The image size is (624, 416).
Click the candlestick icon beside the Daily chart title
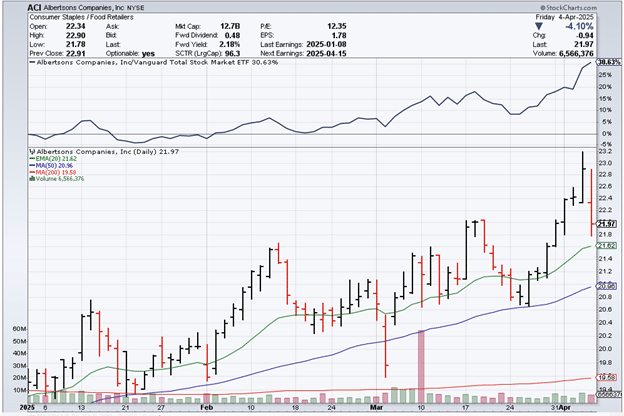(x=32, y=152)
